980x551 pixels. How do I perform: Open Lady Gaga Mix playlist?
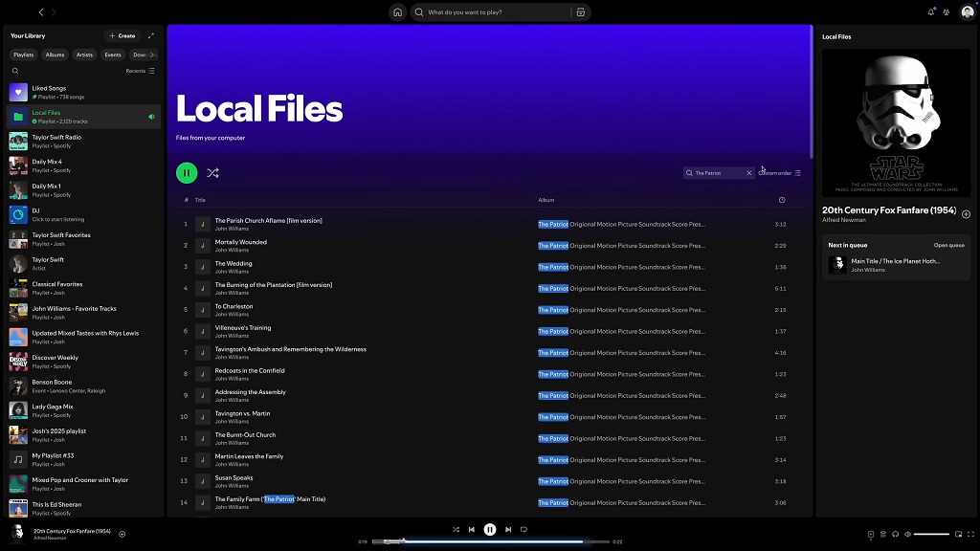(83, 410)
